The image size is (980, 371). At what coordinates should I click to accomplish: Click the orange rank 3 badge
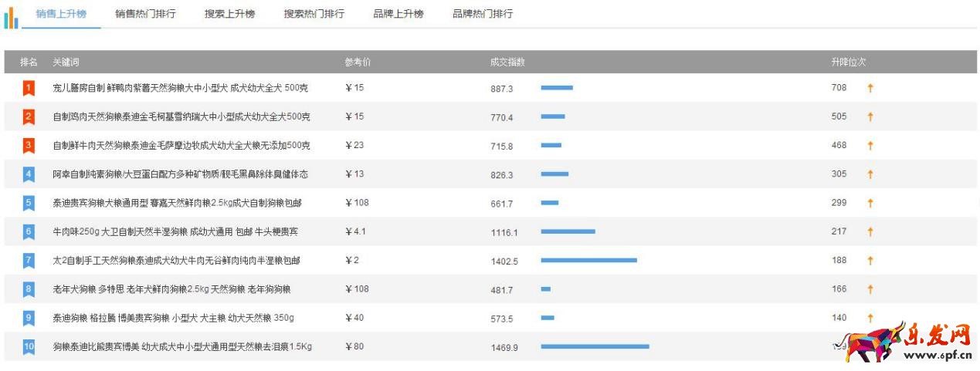(x=29, y=145)
